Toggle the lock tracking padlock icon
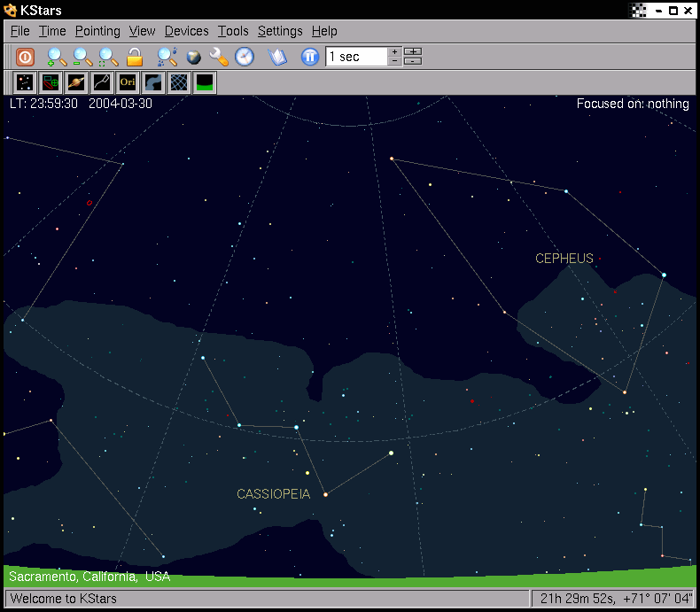Screen dimensions: 700x612 coord(135,57)
